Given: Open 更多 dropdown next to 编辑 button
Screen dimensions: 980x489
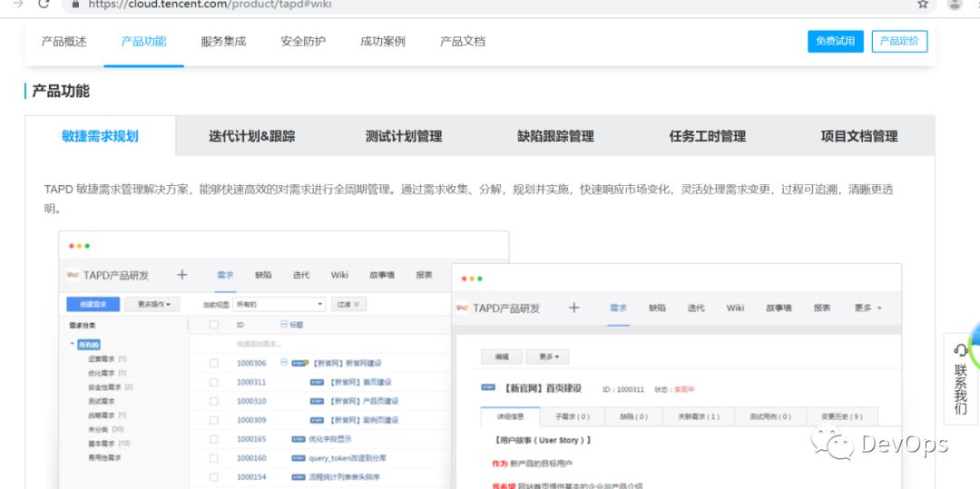Looking at the screenshot, I should point(547,357).
